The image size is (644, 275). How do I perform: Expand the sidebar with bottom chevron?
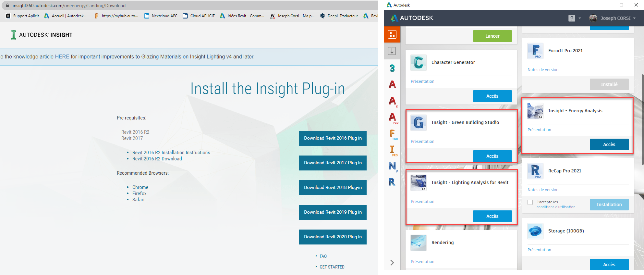coord(392,262)
